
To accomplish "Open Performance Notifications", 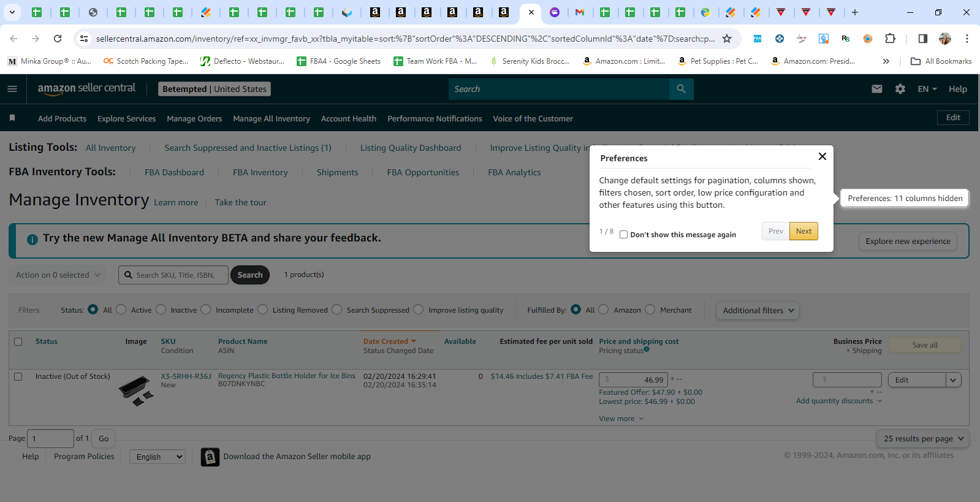I will (x=435, y=118).
